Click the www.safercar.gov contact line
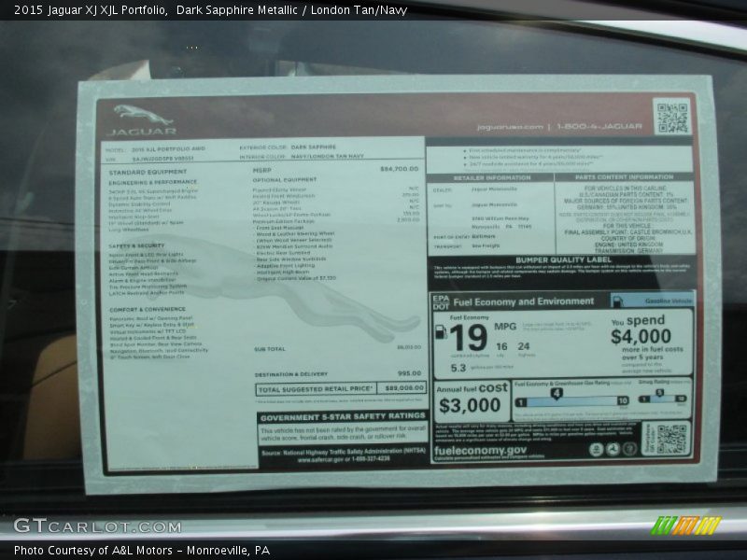The width and height of the screenshot is (747, 560). (344, 459)
